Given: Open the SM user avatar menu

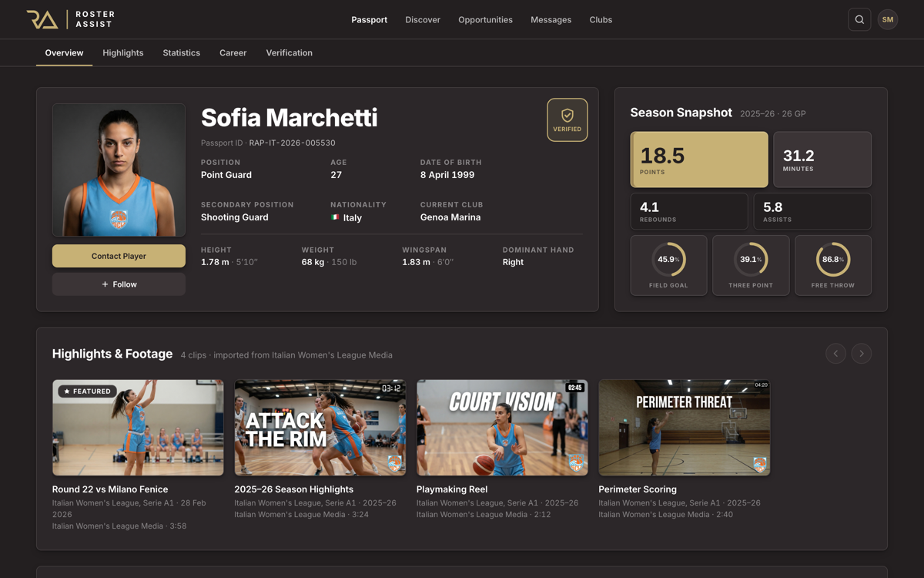Looking at the screenshot, I should pos(888,19).
